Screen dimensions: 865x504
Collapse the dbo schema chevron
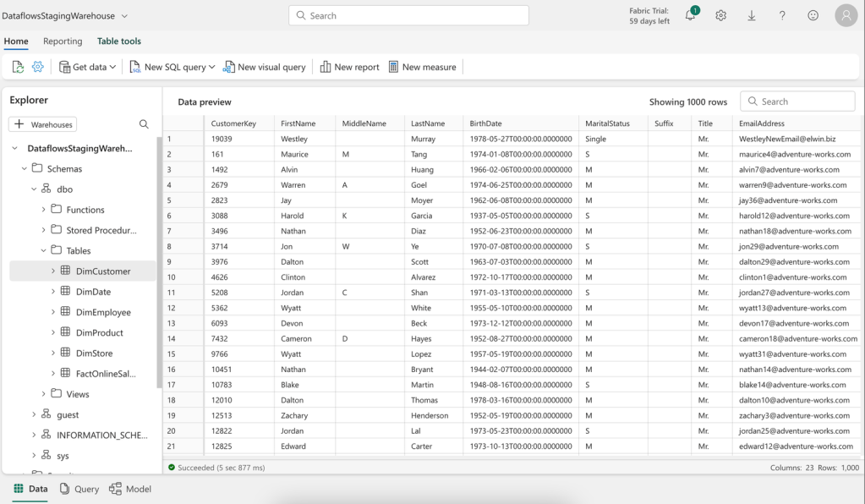click(x=34, y=189)
